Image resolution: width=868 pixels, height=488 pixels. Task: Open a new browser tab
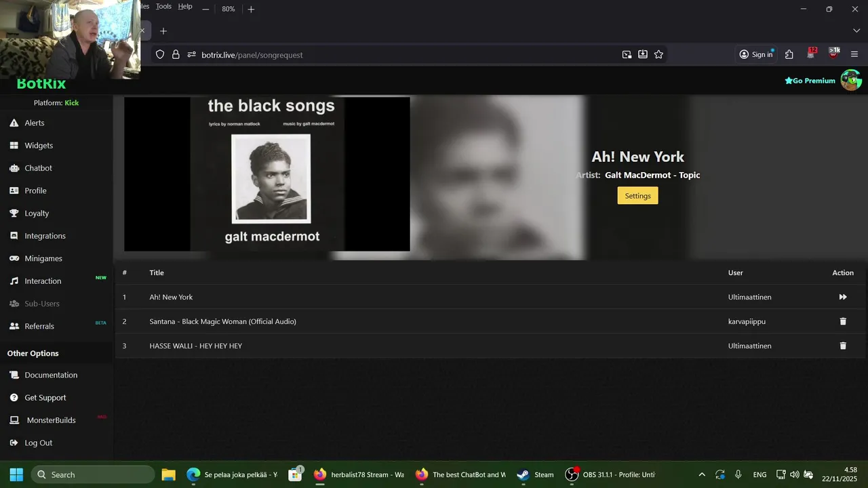pos(163,30)
